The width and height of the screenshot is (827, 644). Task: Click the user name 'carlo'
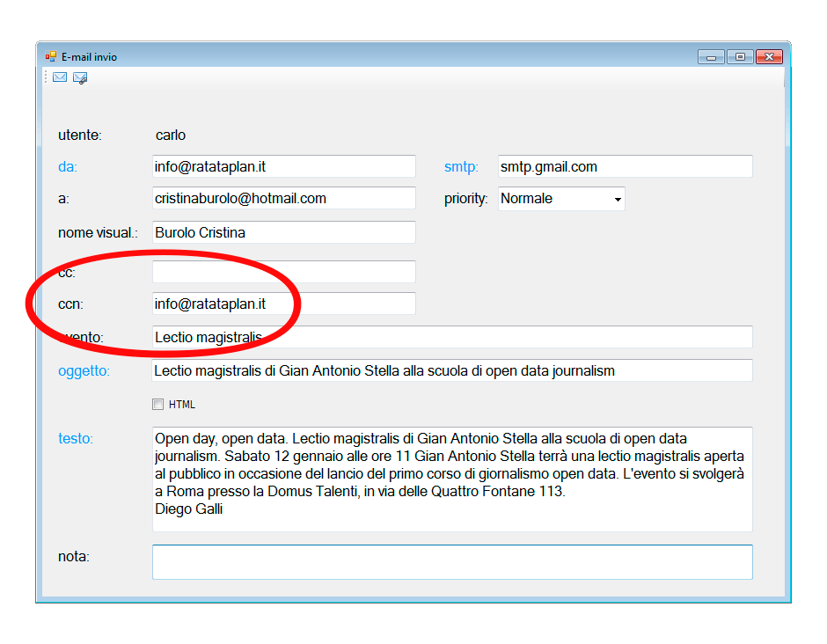(171, 135)
